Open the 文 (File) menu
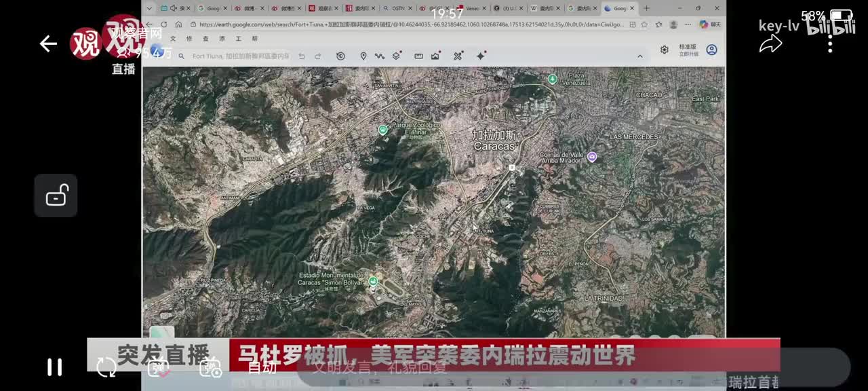The height and width of the screenshot is (391, 868). [x=173, y=39]
